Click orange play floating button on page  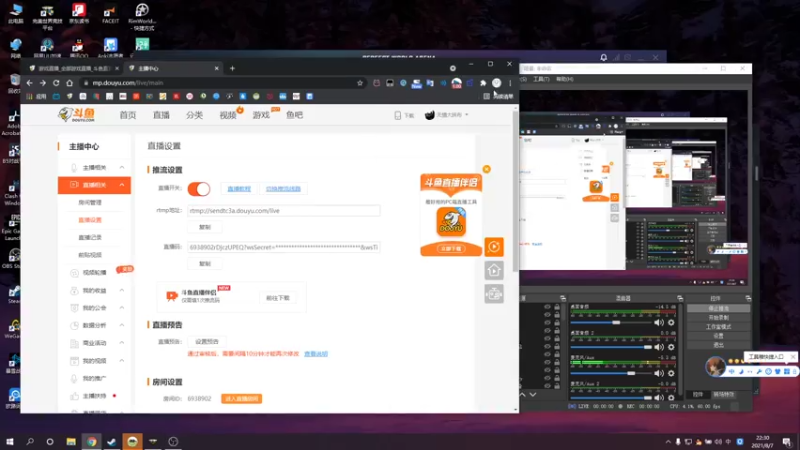(x=494, y=247)
